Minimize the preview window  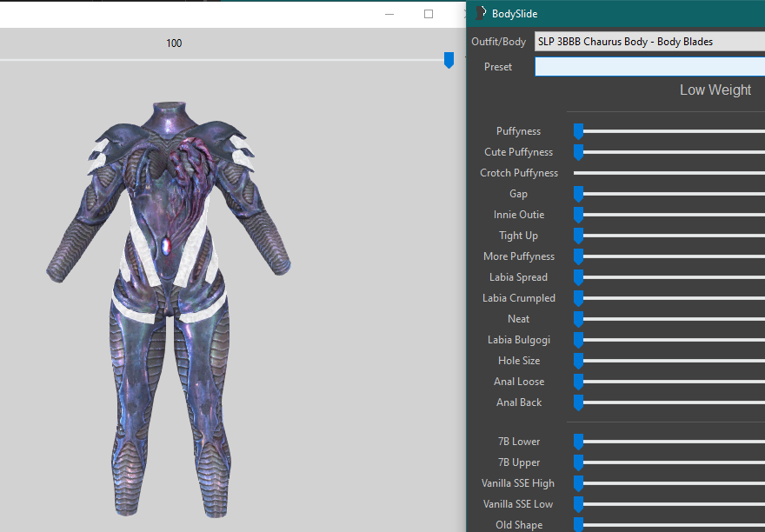(389, 14)
